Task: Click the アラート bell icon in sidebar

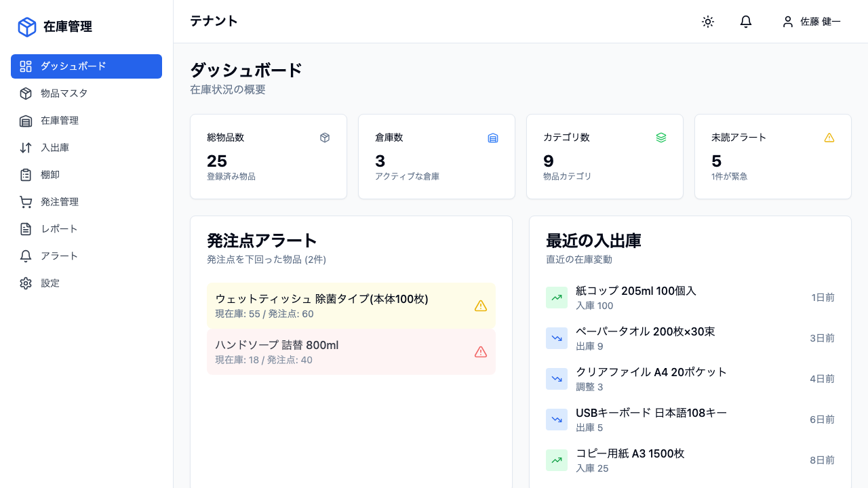Action: 26,256
